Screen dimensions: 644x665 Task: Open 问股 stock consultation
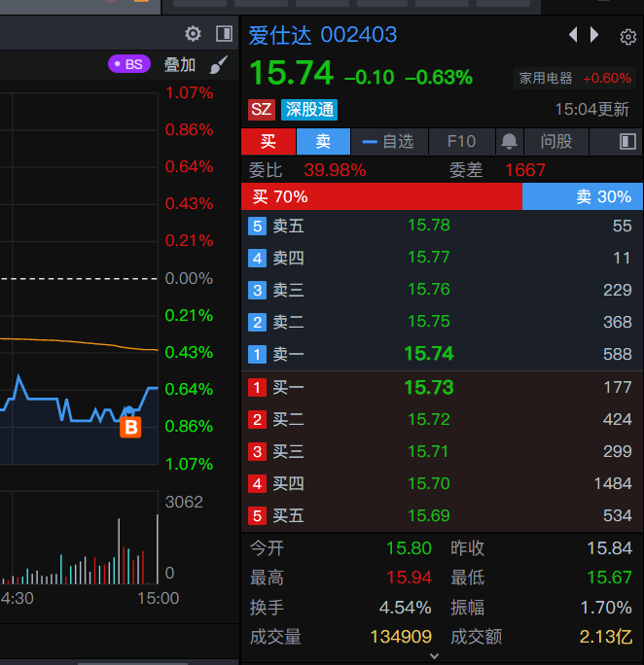556,141
